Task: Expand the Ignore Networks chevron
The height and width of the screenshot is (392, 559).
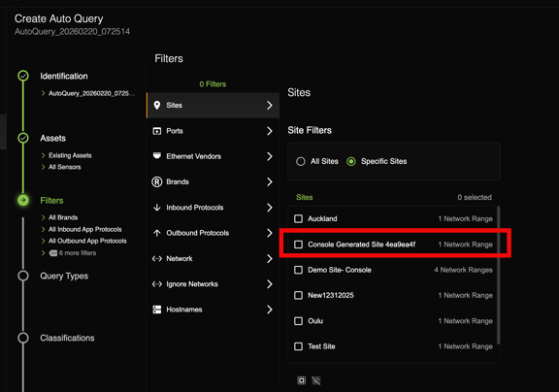Action: (x=270, y=284)
